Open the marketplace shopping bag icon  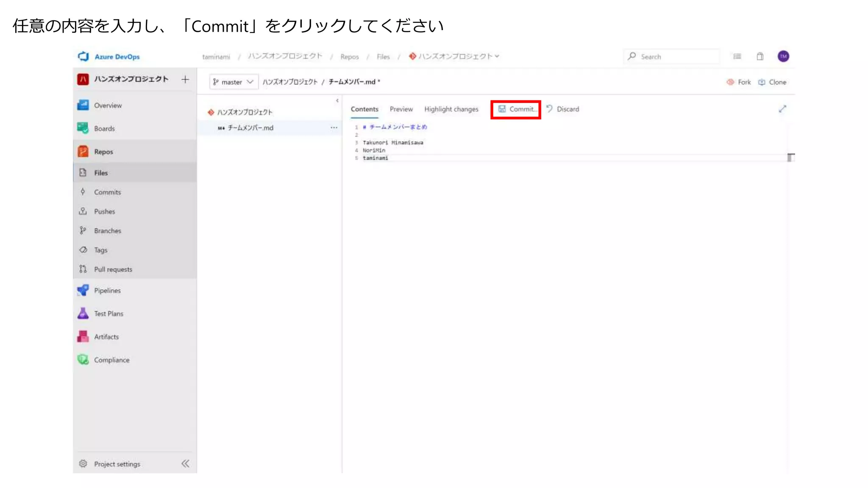[760, 56]
